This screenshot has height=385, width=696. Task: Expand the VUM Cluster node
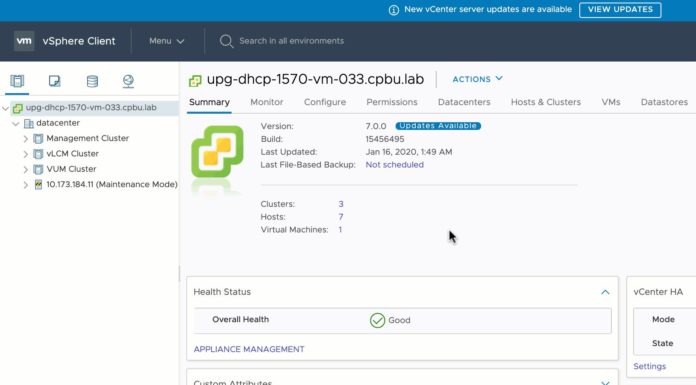pyautogui.click(x=26, y=170)
